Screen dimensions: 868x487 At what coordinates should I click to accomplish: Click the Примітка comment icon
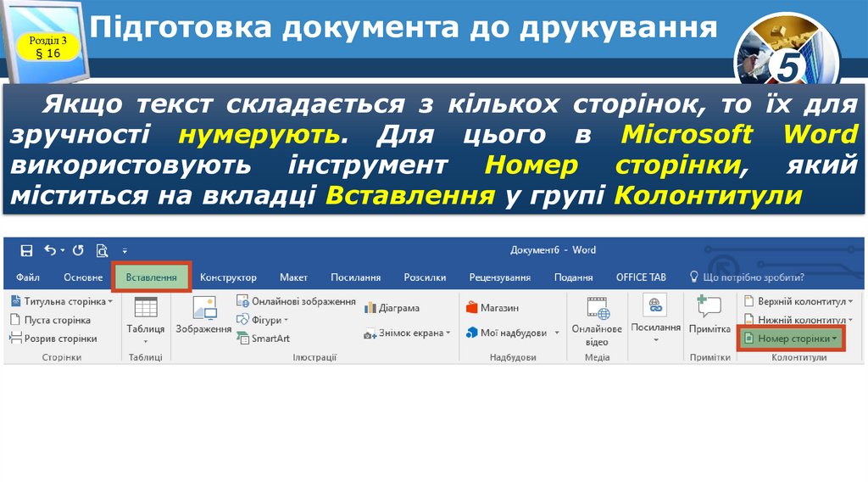tap(709, 306)
